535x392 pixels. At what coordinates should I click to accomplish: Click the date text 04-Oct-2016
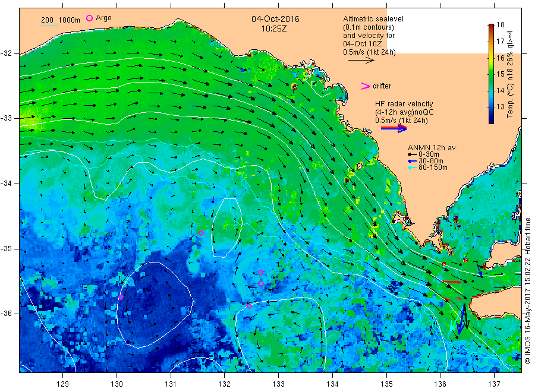pos(275,19)
